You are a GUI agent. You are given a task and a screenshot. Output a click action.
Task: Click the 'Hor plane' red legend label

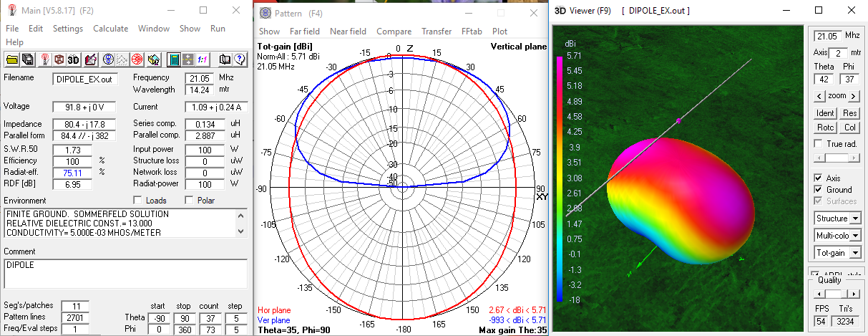coord(273,311)
